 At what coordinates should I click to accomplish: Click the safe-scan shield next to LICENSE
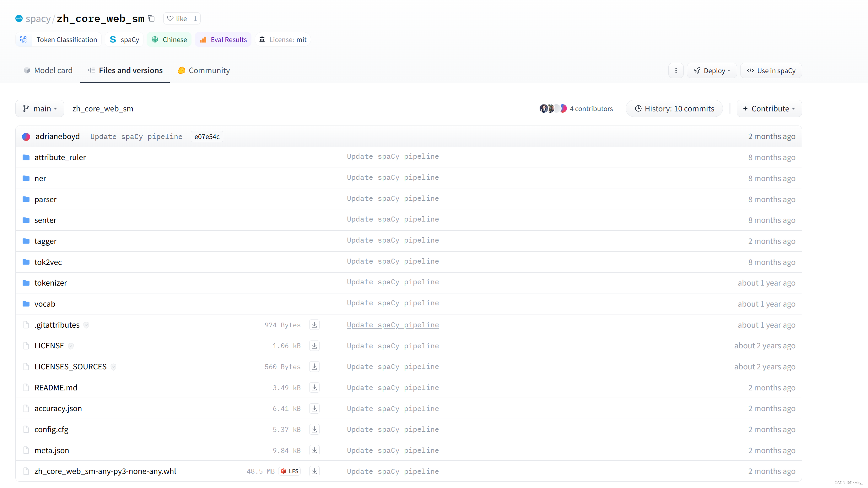coord(71,346)
